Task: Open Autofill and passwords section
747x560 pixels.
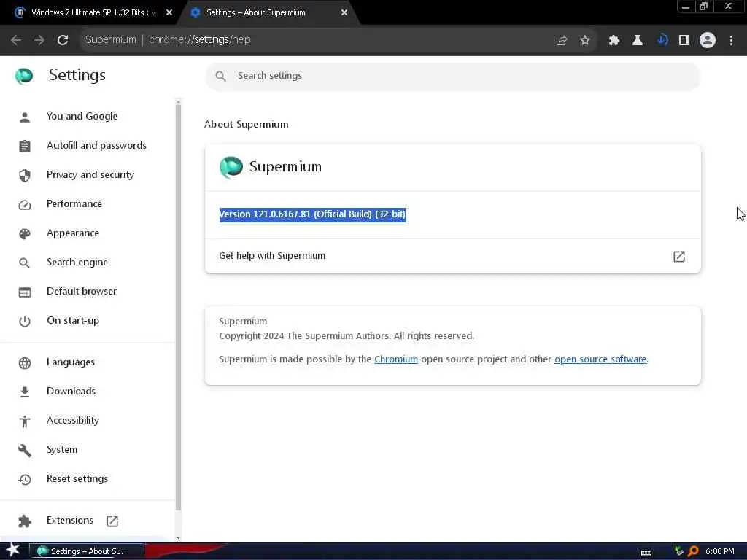Action: click(x=97, y=145)
